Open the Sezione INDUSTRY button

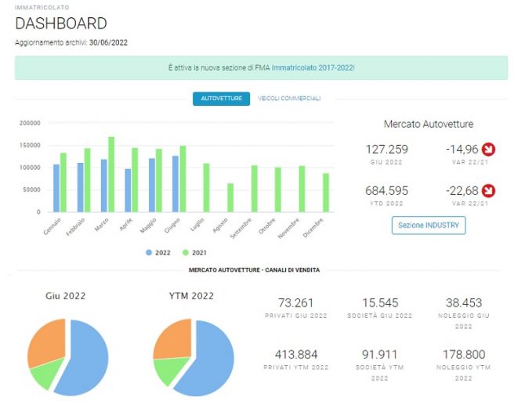pyautogui.click(x=429, y=226)
